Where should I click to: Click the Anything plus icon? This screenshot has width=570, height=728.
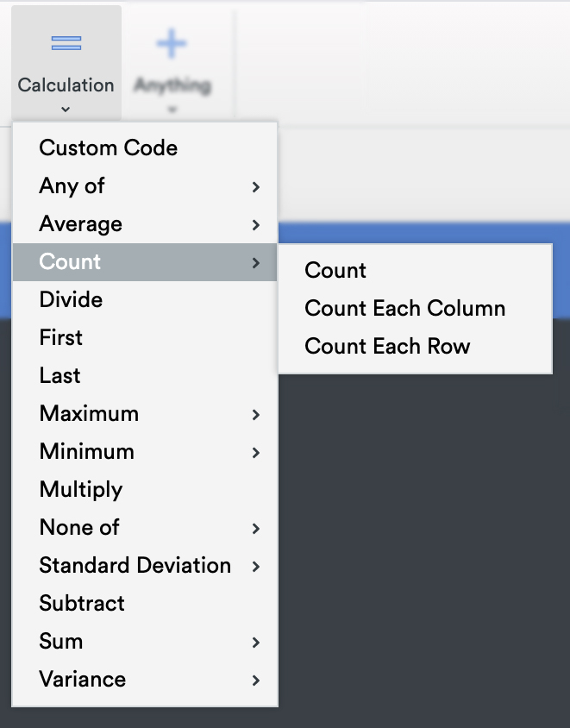(x=172, y=44)
